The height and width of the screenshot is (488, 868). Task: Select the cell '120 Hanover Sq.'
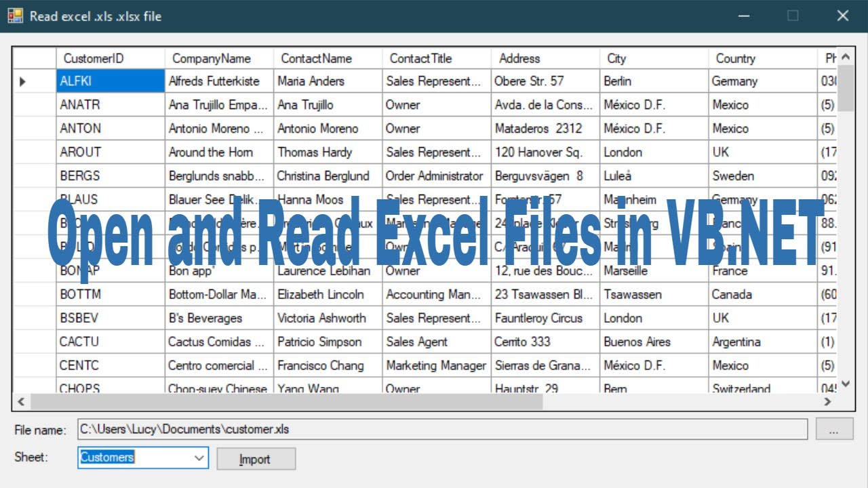pyautogui.click(x=546, y=152)
